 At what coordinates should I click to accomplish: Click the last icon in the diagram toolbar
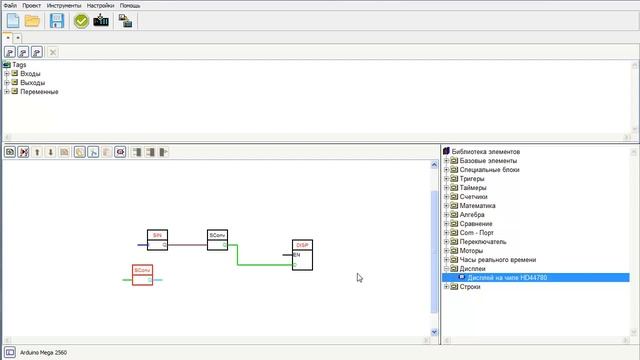pyautogui.click(x=164, y=152)
